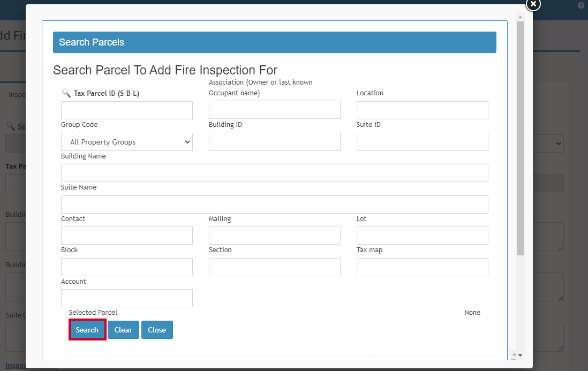
Task: Click the background search magnifier icon at left
Action: (x=11, y=126)
